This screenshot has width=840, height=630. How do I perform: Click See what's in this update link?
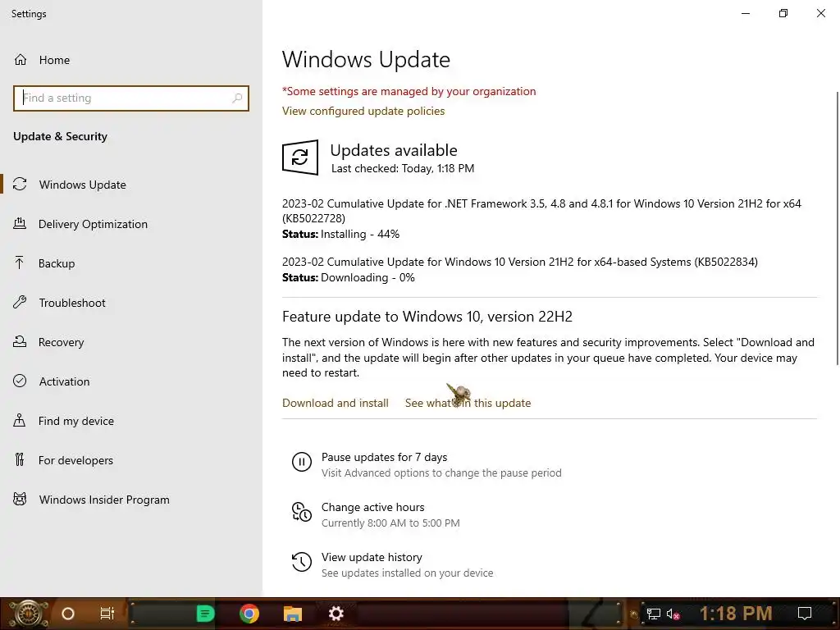point(468,403)
